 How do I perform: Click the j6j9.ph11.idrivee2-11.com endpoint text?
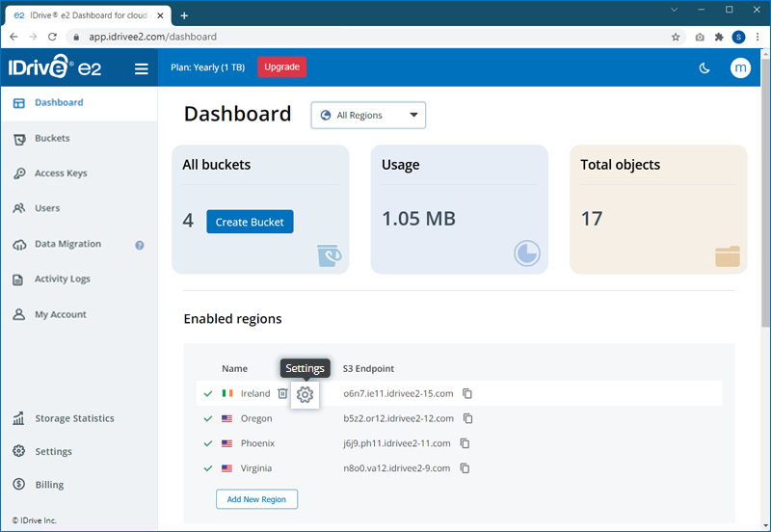tap(397, 443)
